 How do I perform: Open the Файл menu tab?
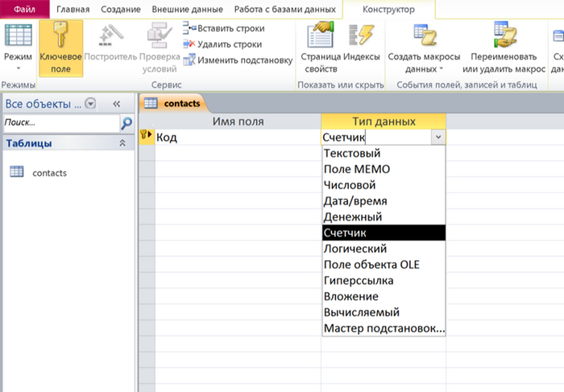pyautogui.click(x=25, y=10)
